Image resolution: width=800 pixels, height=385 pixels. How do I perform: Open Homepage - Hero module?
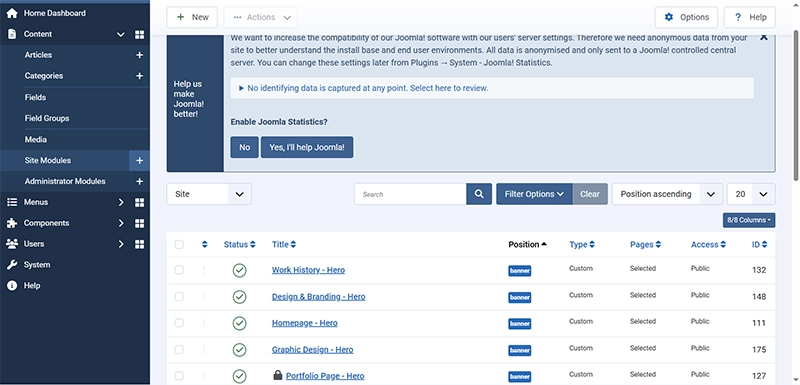click(305, 323)
